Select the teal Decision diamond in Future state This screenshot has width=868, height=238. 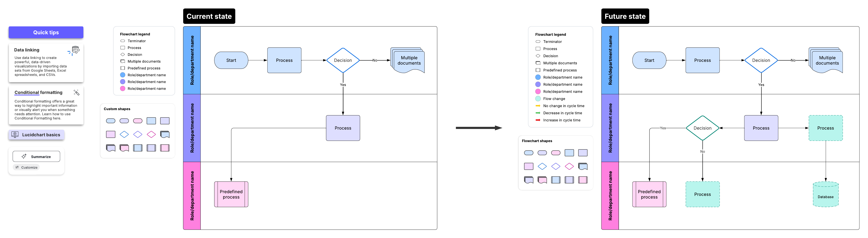(702, 128)
